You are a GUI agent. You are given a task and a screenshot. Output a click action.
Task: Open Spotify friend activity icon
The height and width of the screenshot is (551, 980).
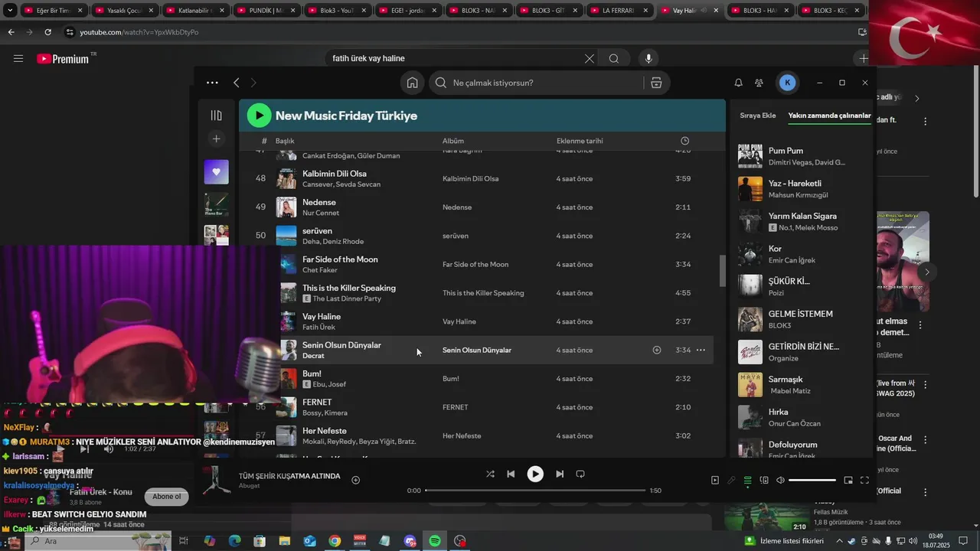pos(759,83)
